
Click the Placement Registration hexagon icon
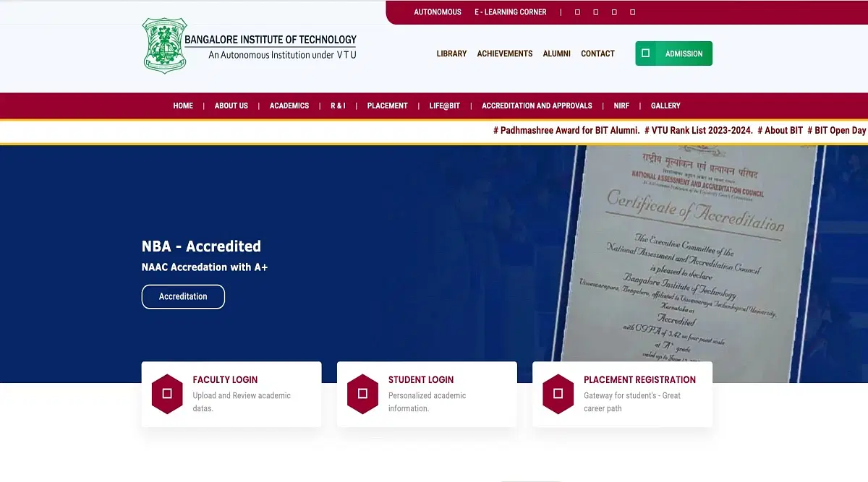point(558,394)
